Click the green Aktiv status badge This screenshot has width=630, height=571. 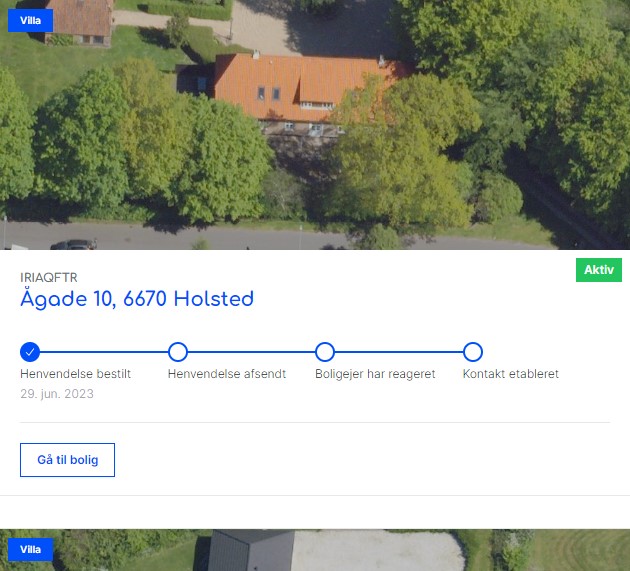tap(598, 270)
